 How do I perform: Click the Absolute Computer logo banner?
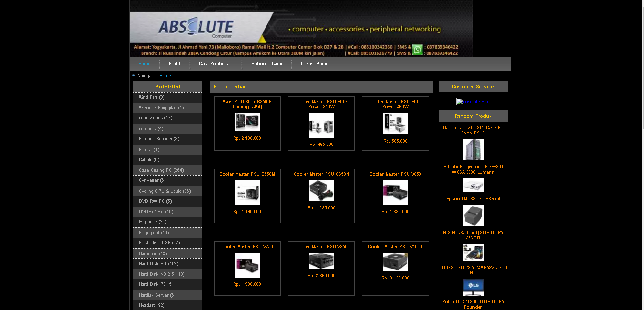tap(301, 29)
